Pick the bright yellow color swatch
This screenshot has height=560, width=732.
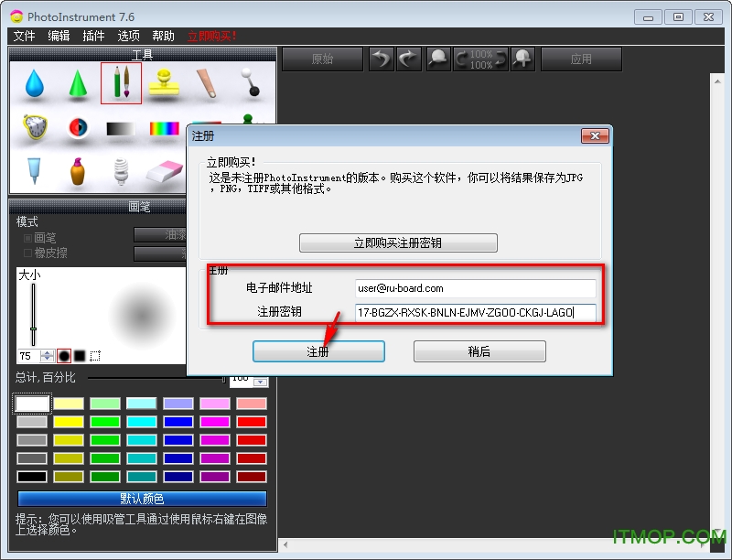(69, 422)
